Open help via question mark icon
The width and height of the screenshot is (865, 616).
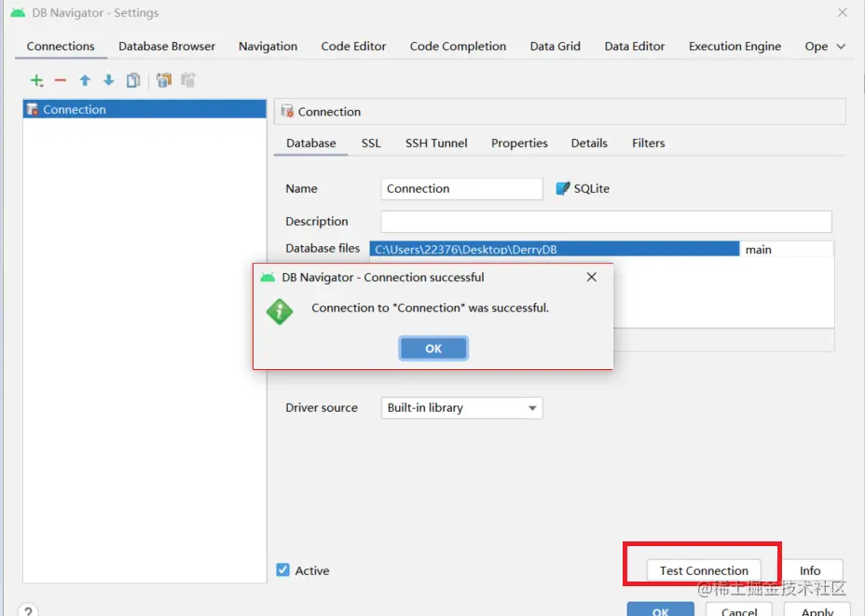point(28,611)
